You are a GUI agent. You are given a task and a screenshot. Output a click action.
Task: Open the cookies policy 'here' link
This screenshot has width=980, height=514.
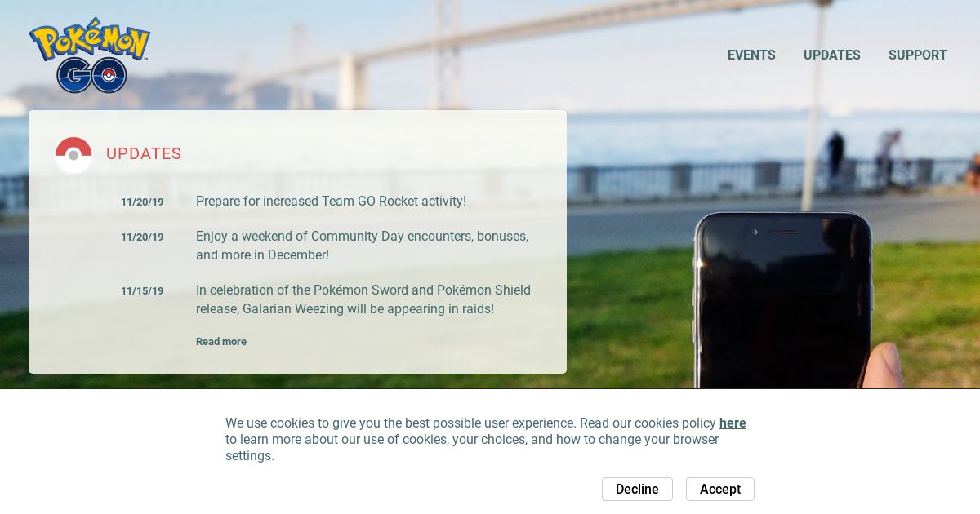733,423
